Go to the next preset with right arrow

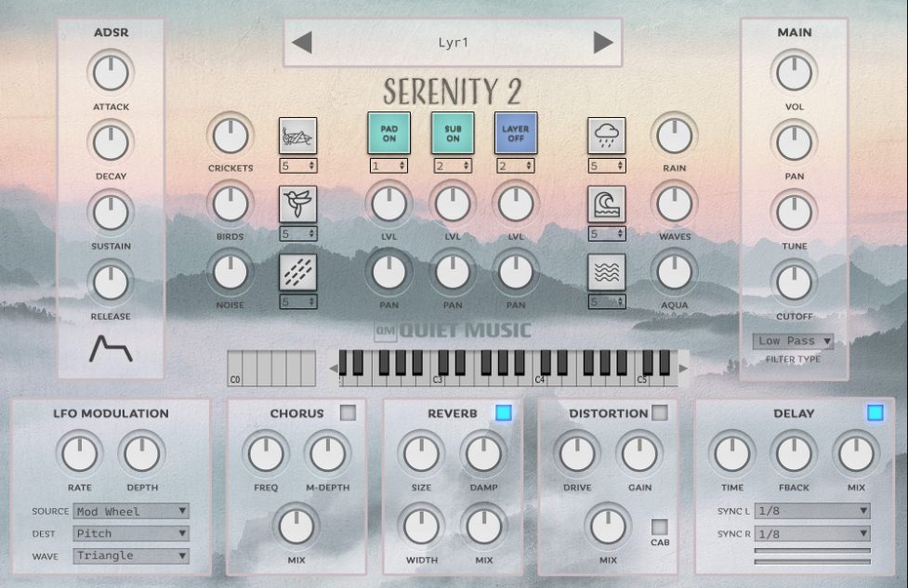point(603,43)
